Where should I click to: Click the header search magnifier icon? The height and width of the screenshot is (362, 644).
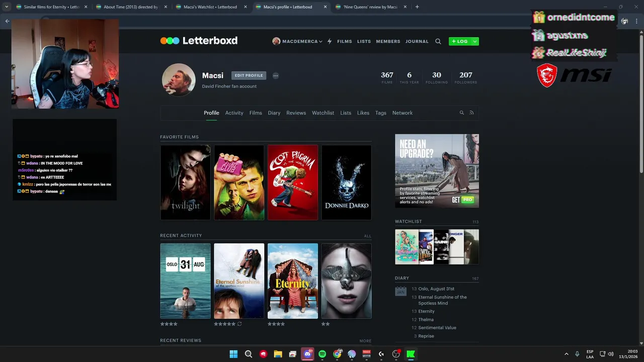tap(438, 41)
